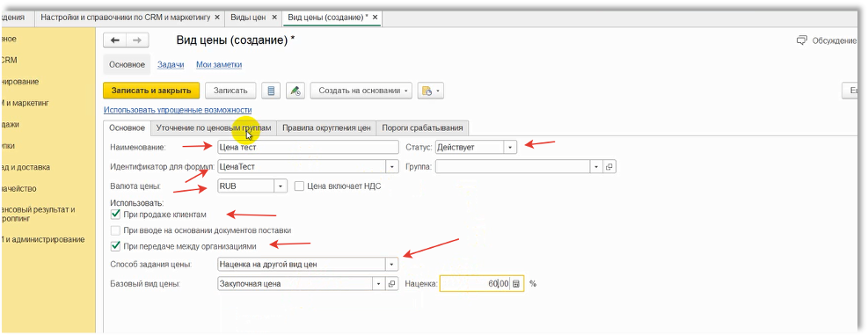Image resolution: width=868 pixels, height=335 pixels.
Task: Open the Валюта цены RUB dropdown
Action: (281, 186)
